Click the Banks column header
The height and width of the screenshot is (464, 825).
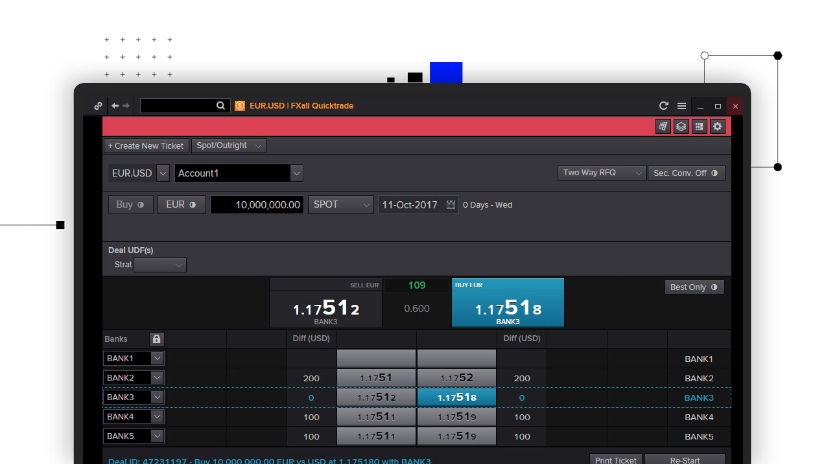pos(116,339)
